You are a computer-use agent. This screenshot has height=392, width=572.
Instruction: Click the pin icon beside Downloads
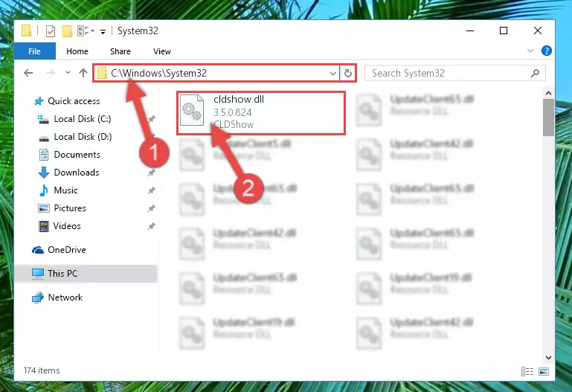(x=152, y=173)
